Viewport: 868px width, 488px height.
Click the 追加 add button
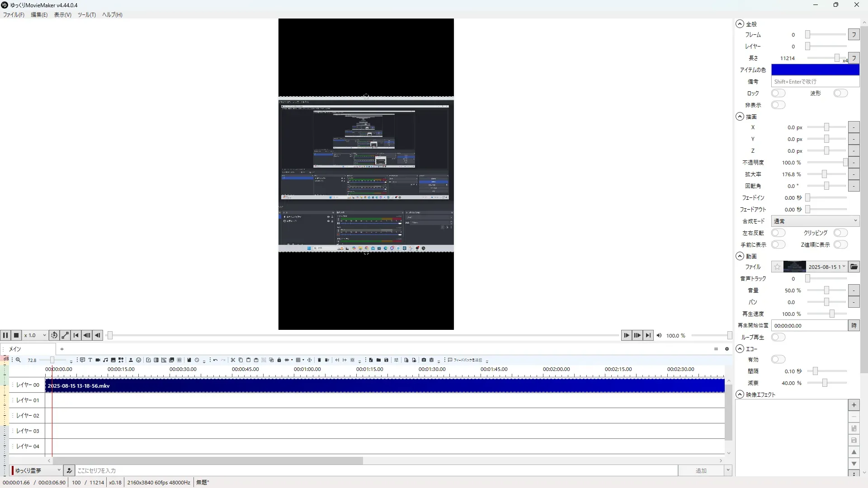tap(701, 470)
